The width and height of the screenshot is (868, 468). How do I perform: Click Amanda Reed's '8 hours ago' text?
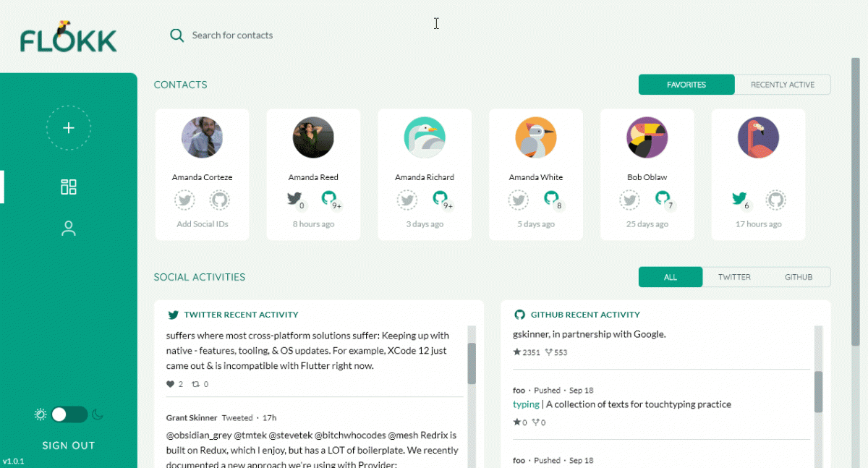click(313, 224)
